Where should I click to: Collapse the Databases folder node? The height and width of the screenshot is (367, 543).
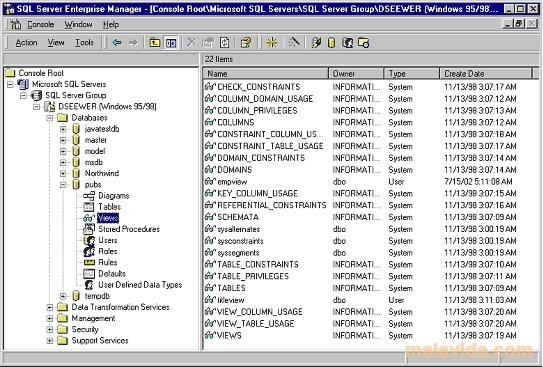click(50, 118)
